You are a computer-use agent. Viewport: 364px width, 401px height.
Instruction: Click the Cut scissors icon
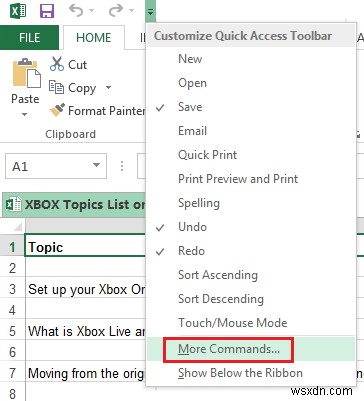click(57, 64)
